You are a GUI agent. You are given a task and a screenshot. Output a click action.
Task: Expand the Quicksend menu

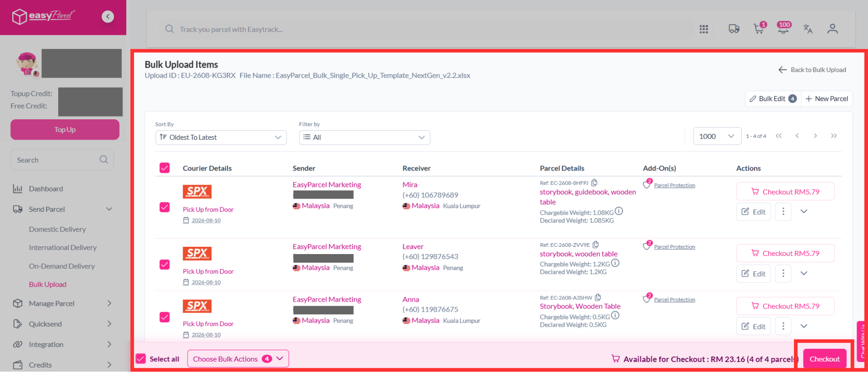tap(109, 324)
